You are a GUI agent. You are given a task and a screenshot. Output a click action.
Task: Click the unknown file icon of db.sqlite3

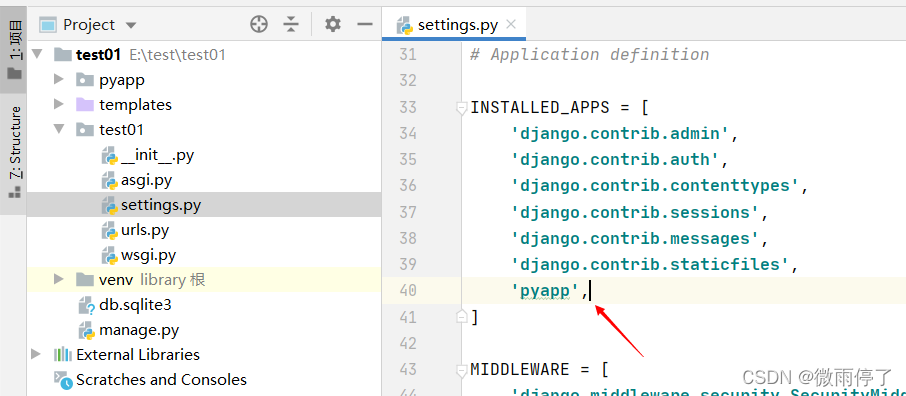coord(87,305)
